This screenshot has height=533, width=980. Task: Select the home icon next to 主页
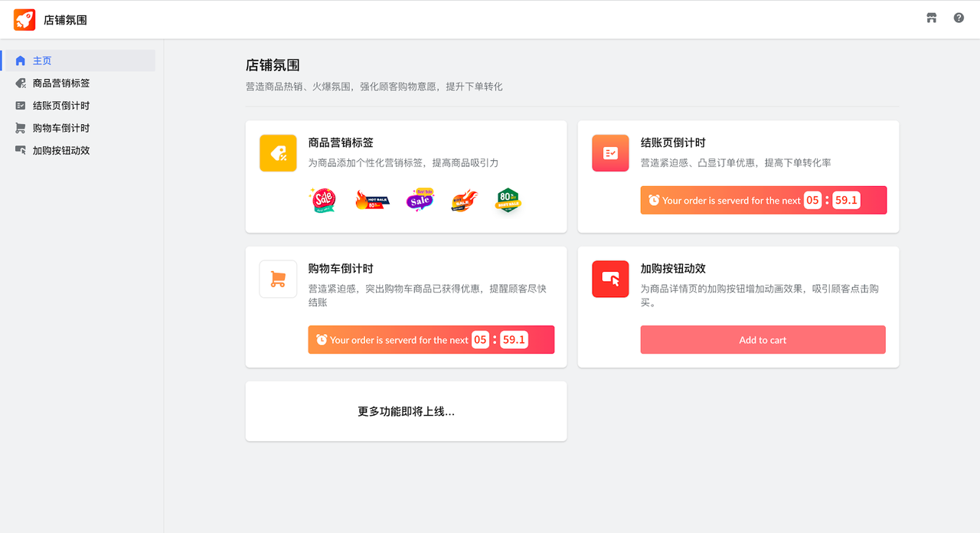[x=19, y=60]
